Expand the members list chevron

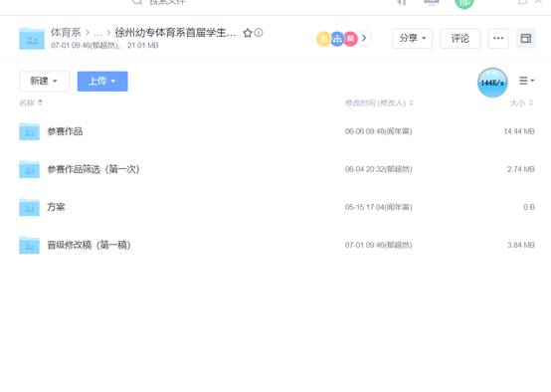click(x=364, y=38)
